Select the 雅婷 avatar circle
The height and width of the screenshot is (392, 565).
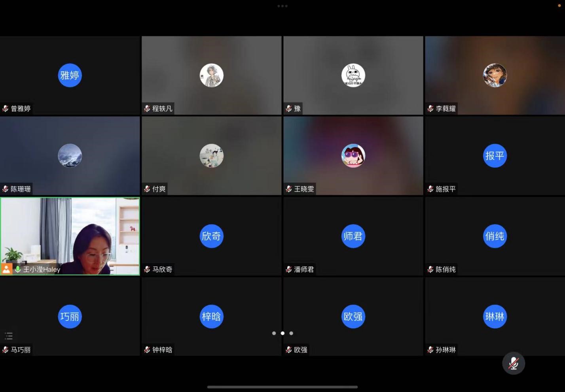70,75
